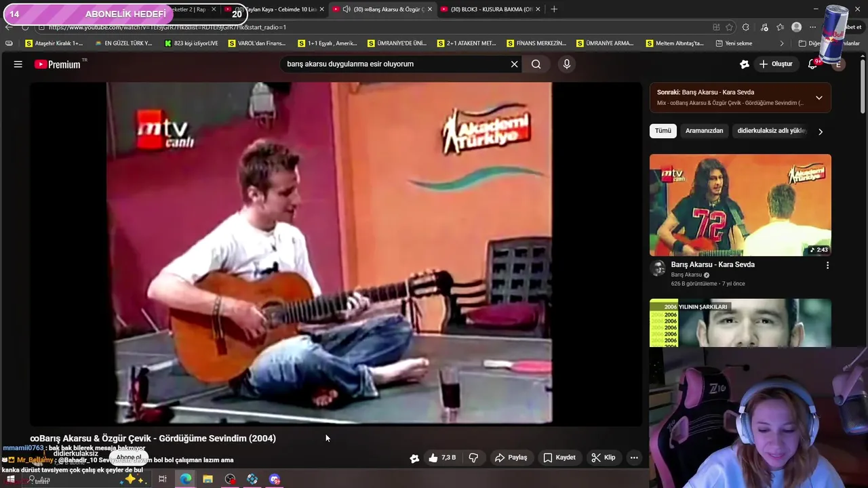Open Barış Akarsu channel avatar in sidebar
This screenshot has width=868, height=488.
click(x=658, y=268)
